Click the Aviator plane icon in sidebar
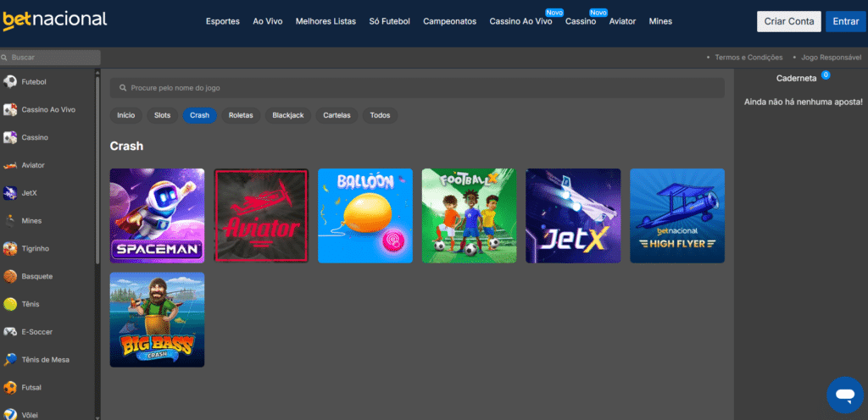 [10, 165]
